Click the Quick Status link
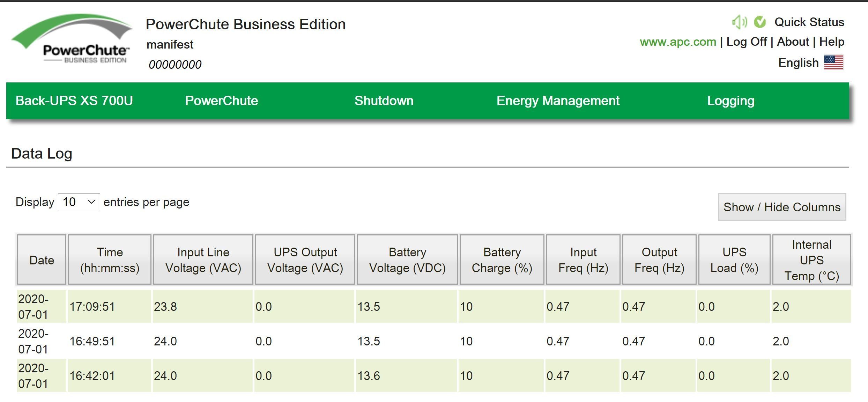Viewport: 868px width, 402px height. click(809, 22)
